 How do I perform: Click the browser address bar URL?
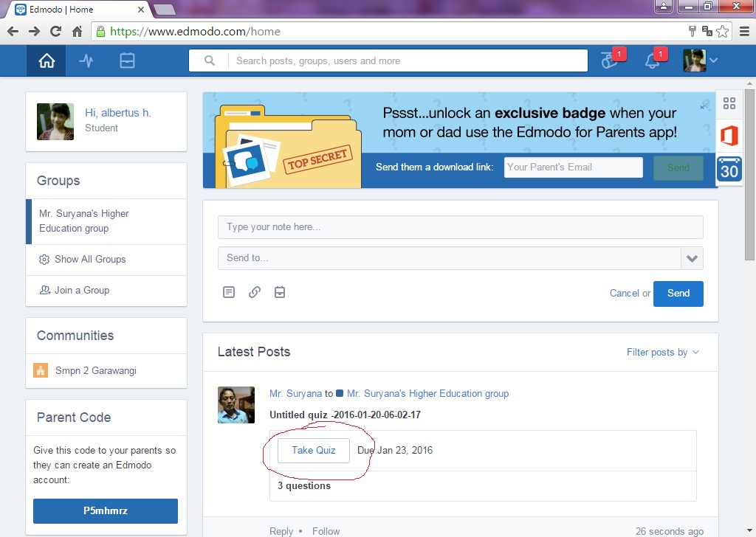click(x=195, y=31)
